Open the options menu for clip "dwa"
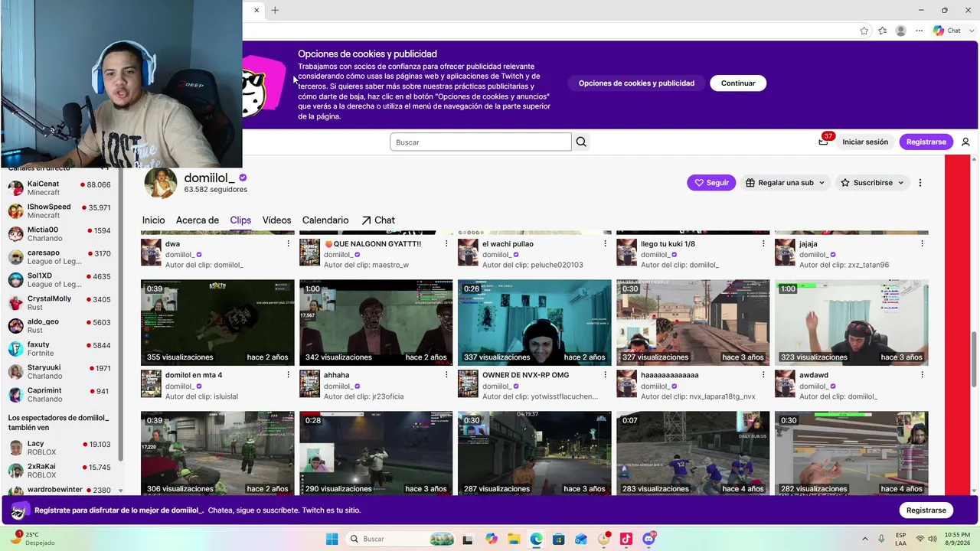Screen dimensions: 980x551 tap(289, 243)
